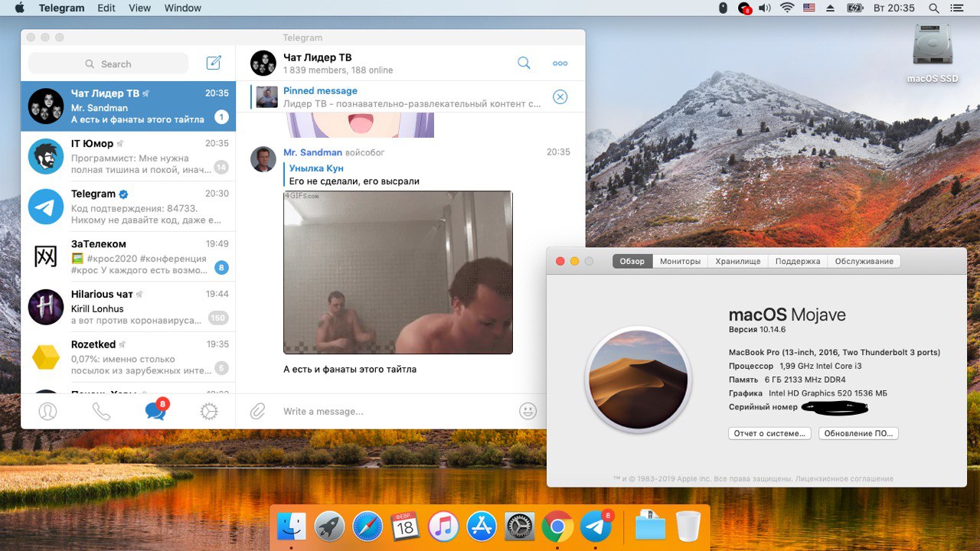
Task: Open System Preferences from the Dock
Action: click(519, 527)
